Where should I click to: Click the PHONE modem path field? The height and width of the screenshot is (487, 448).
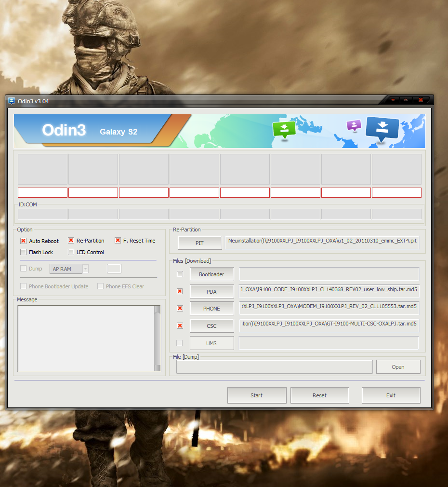(329, 308)
